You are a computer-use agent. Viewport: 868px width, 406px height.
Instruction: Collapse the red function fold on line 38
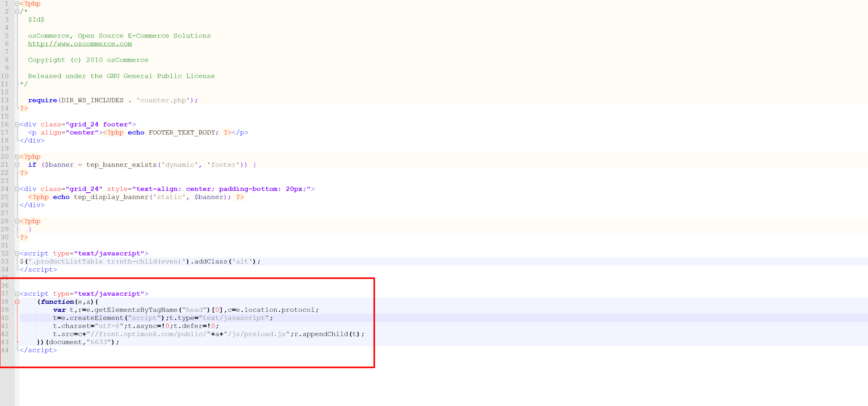(x=17, y=302)
